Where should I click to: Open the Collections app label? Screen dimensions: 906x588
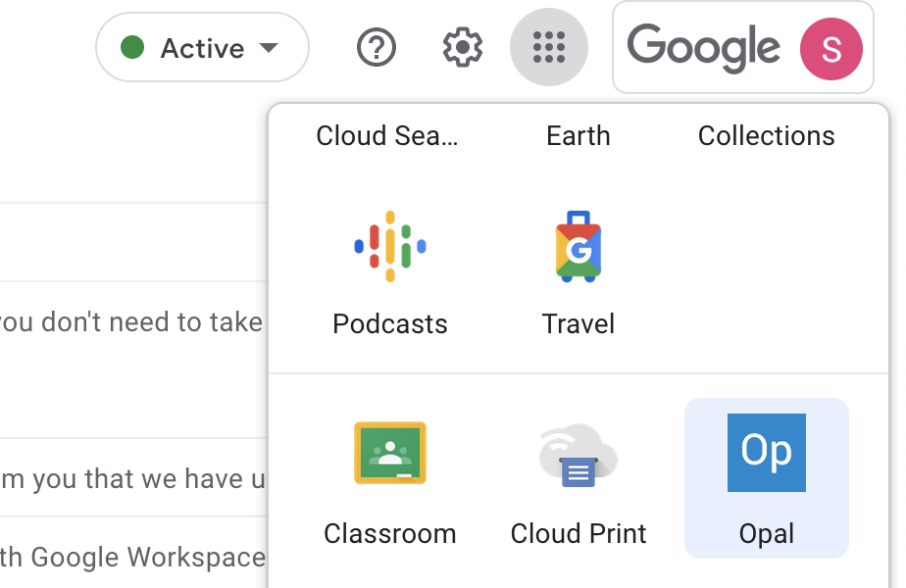[x=766, y=136]
